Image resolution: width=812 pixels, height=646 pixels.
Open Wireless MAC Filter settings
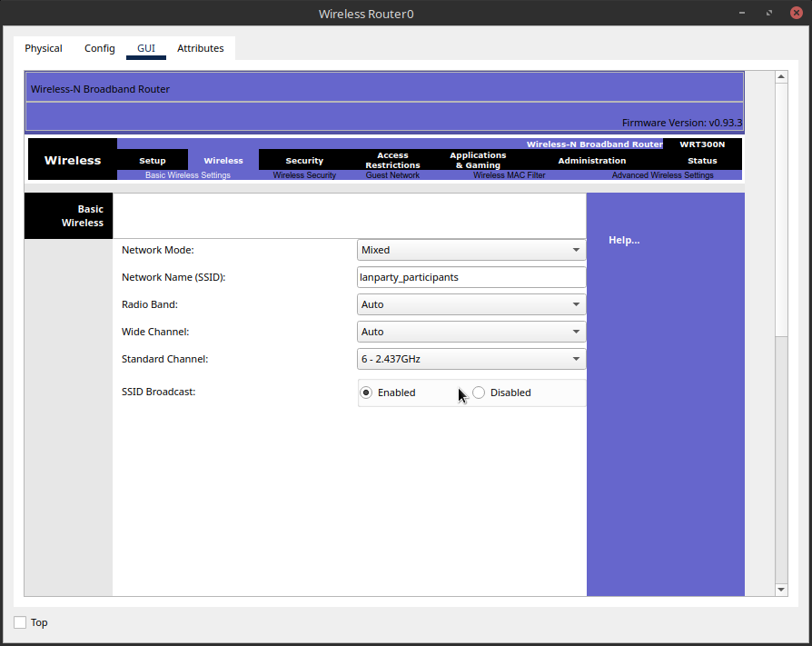[x=509, y=175]
